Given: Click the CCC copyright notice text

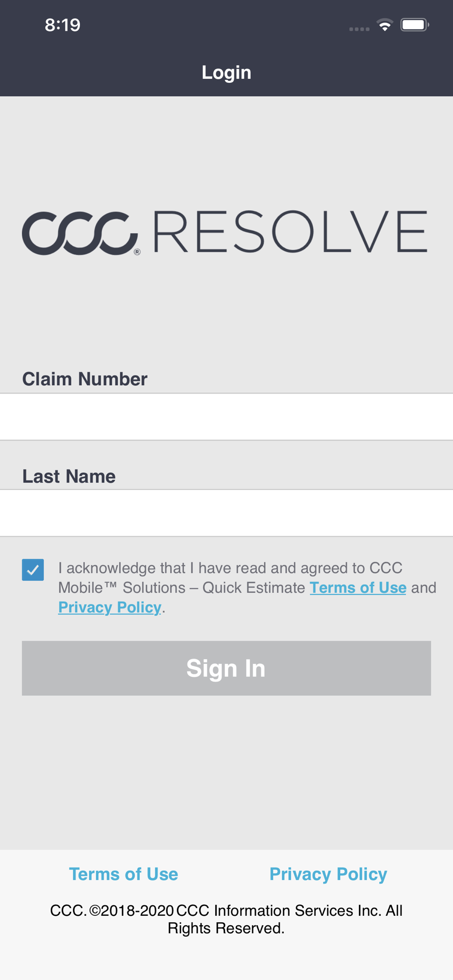Looking at the screenshot, I should click(x=226, y=919).
